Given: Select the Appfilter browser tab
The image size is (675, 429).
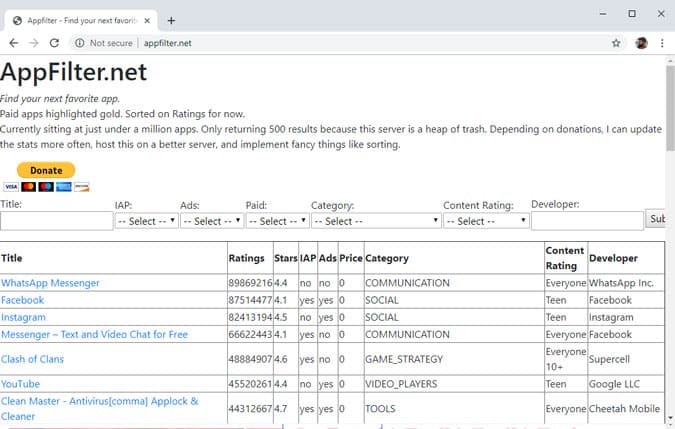Looking at the screenshot, I should [x=80, y=20].
